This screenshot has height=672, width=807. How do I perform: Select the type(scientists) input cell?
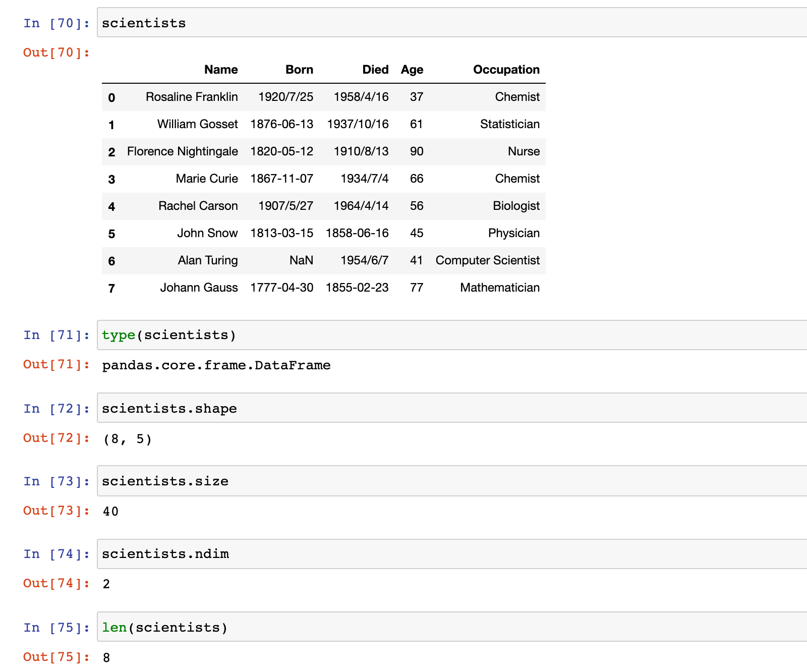pyautogui.click(x=452, y=335)
